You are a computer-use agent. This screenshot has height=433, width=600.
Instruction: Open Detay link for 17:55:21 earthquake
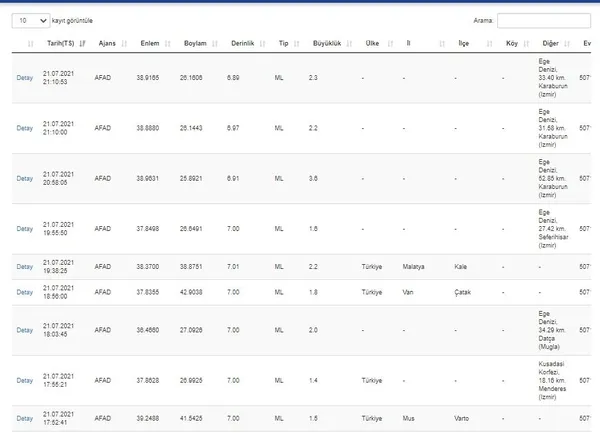tap(24, 381)
